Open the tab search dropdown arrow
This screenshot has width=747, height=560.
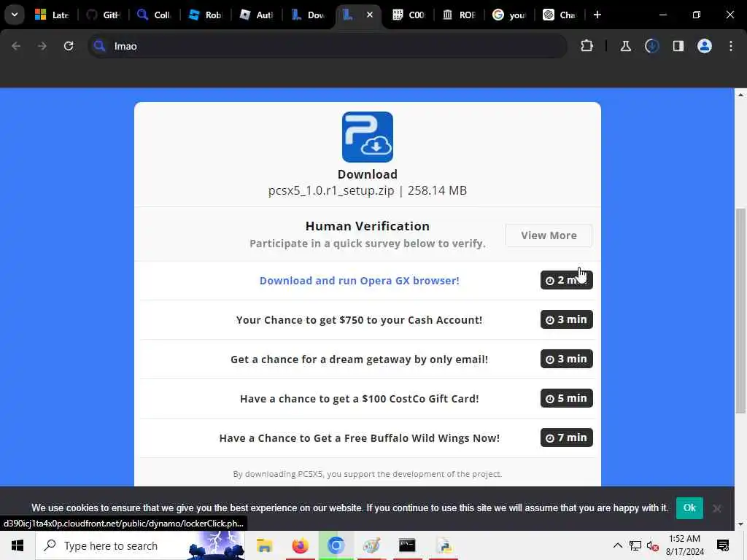(15, 15)
